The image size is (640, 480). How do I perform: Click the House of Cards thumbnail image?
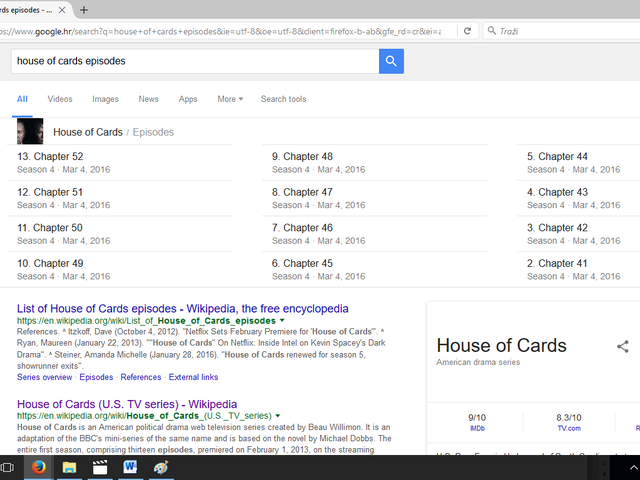[30, 131]
